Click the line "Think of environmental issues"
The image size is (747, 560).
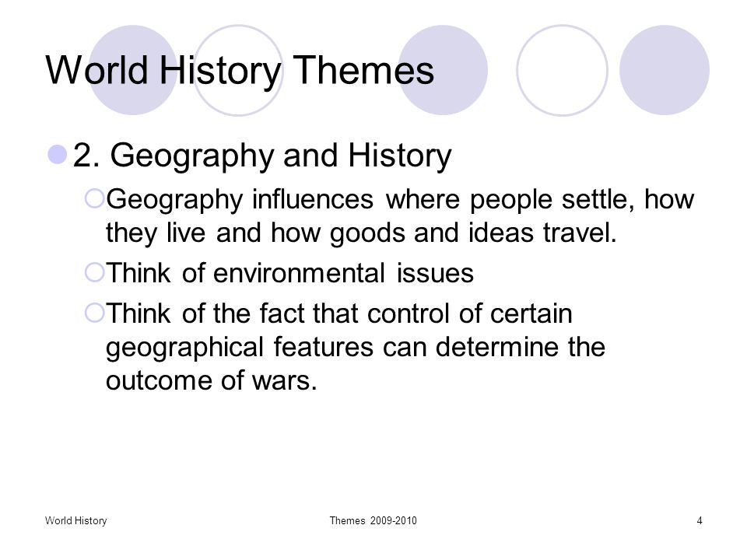point(289,273)
